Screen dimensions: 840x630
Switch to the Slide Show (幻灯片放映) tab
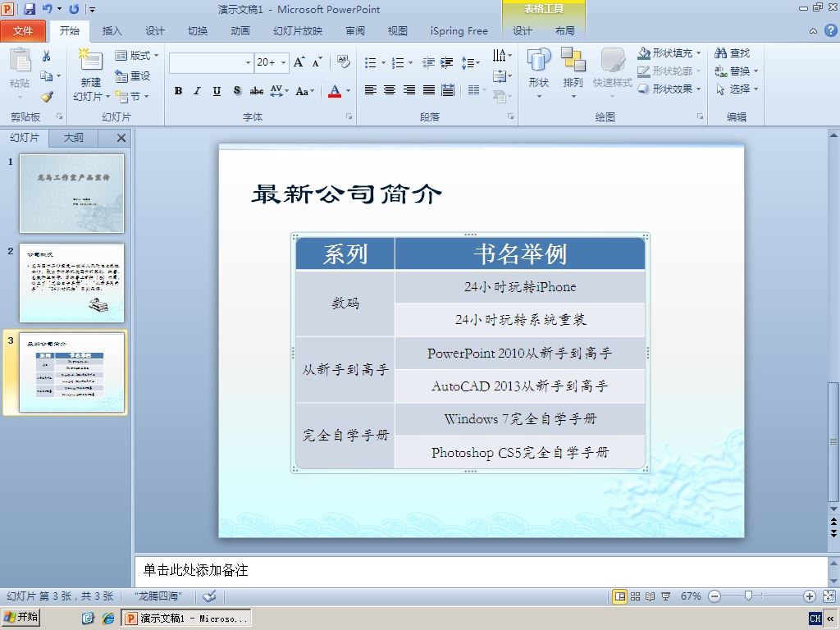coord(298,30)
